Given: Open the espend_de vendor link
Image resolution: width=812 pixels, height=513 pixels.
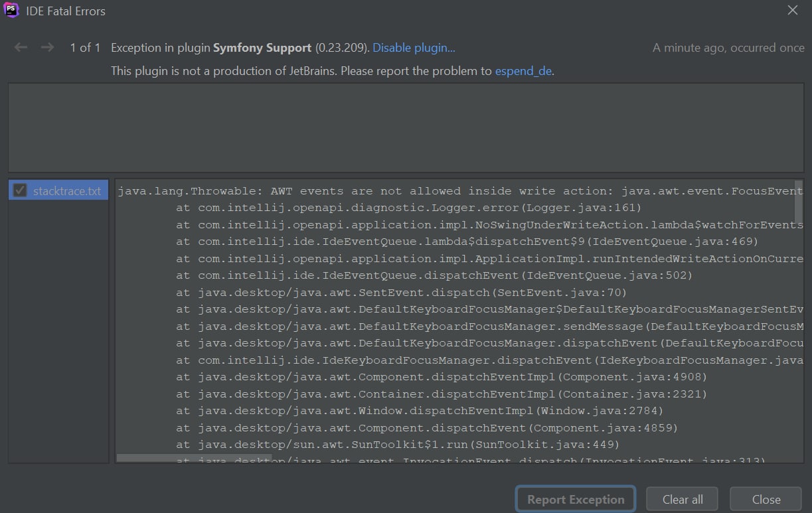Looking at the screenshot, I should pyautogui.click(x=523, y=71).
